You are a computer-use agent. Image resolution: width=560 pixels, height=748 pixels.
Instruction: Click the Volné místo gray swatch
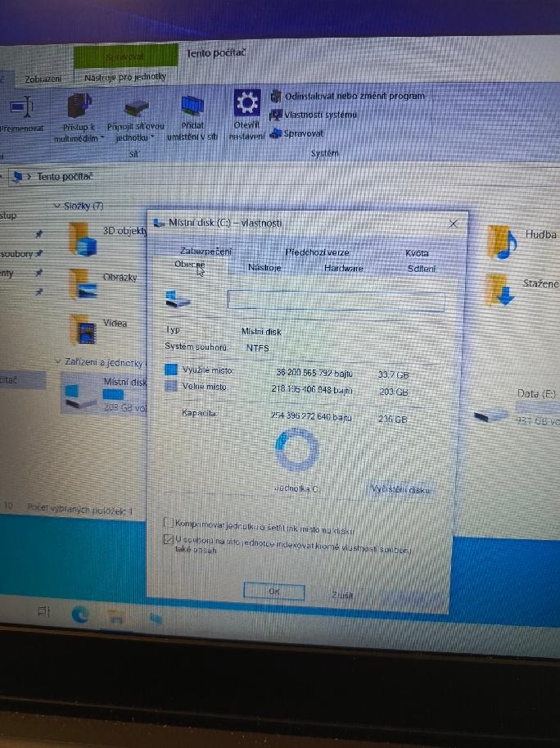(x=171, y=385)
